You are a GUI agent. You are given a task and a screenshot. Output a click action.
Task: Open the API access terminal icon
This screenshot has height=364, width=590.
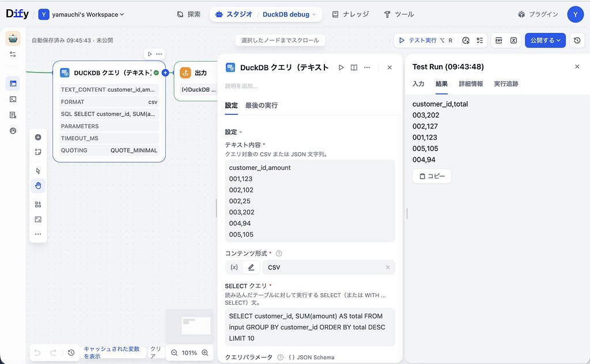(x=13, y=99)
